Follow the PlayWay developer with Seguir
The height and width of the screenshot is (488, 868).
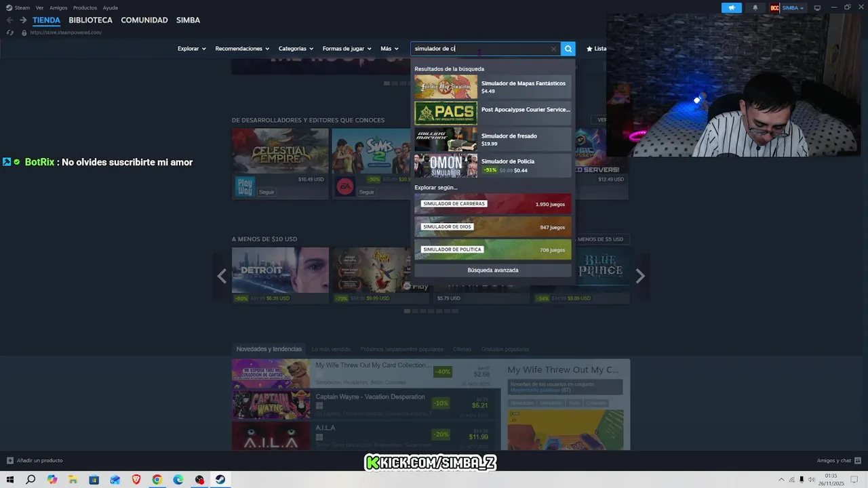coord(267,192)
